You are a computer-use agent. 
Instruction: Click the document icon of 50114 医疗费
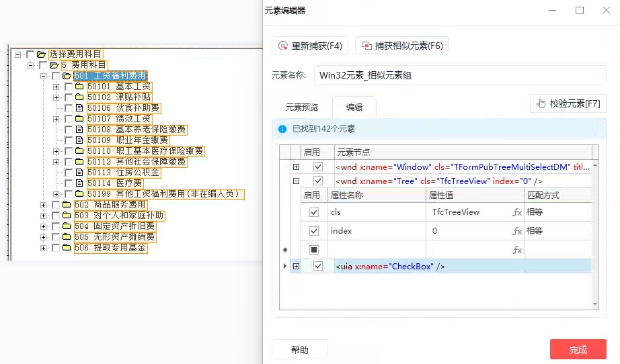click(x=79, y=183)
